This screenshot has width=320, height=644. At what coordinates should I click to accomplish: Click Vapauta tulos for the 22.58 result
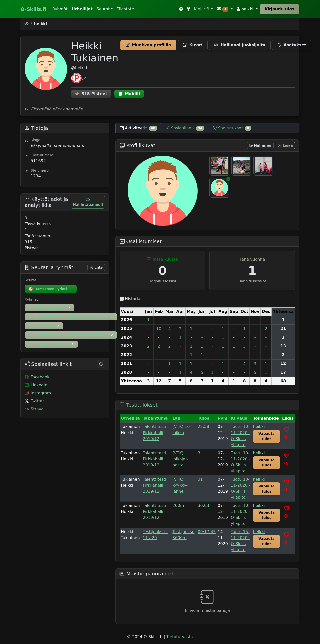click(266, 436)
